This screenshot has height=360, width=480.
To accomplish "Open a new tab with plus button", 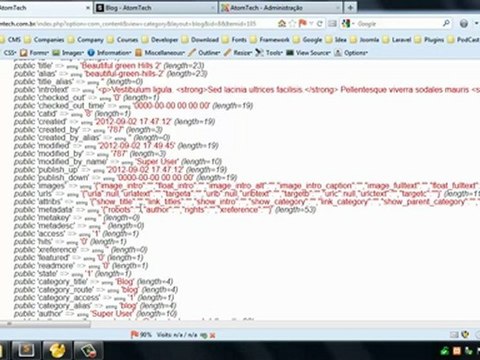I will [350, 8].
